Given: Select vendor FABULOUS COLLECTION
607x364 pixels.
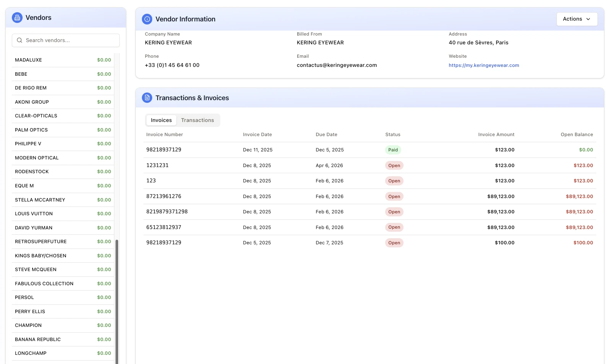Looking at the screenshot, I should tap(63, 284).
